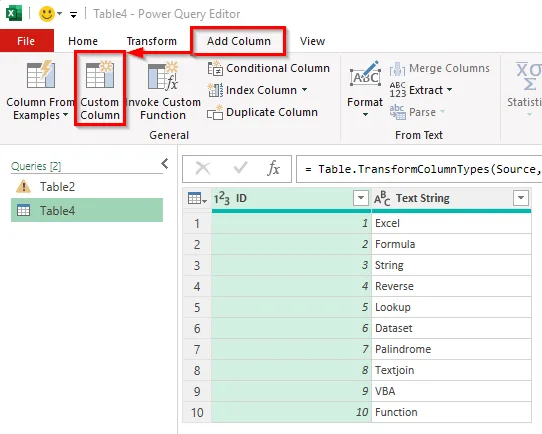Click the Column From Examples icon

tap(41, 74)
